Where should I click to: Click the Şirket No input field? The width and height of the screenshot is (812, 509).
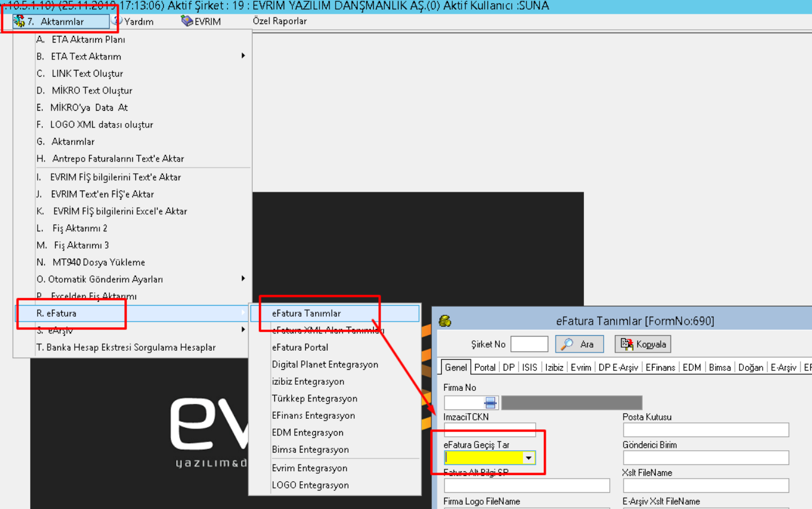point(530,344)
